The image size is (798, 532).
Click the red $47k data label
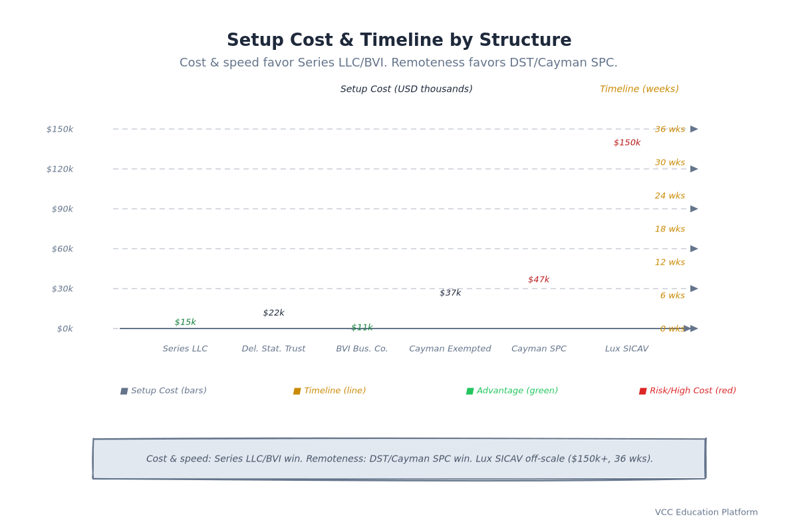539,279
